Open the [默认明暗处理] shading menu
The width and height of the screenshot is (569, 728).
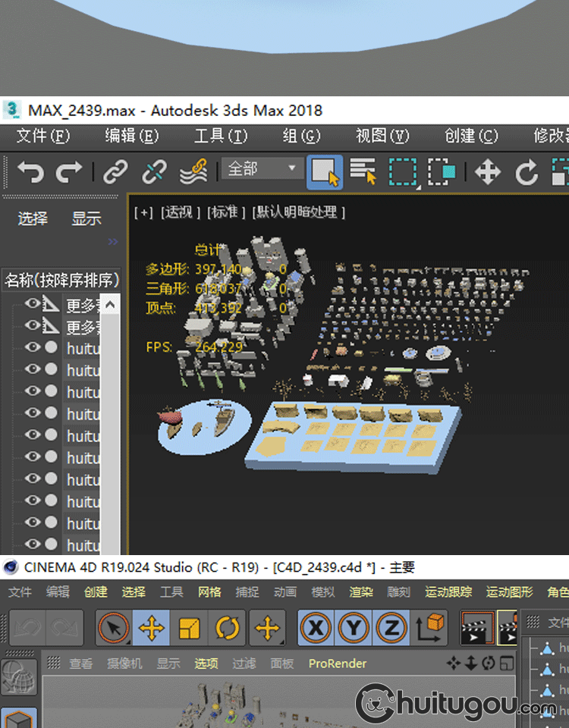[x=299, y=212]
